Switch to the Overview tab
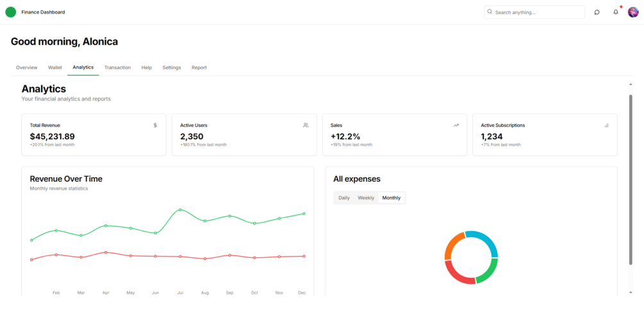The image size is (644, 322). (x=27, y=67)
